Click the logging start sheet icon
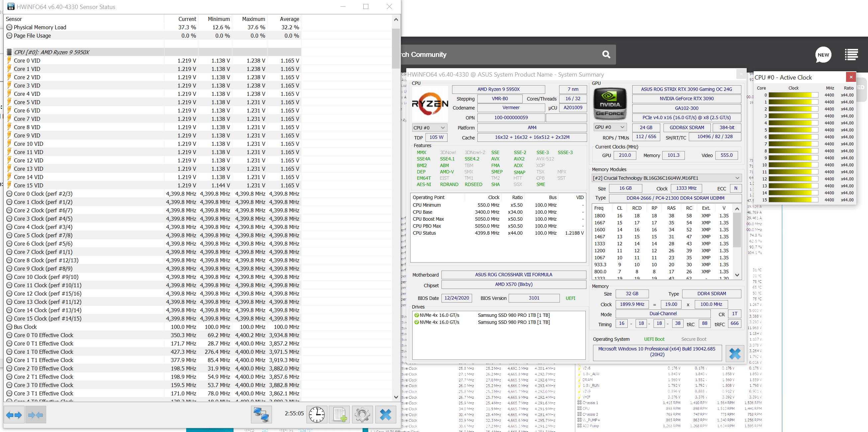The height and width of the screenshot is (432, 868). pyautogui.click(x=339, y=414)
